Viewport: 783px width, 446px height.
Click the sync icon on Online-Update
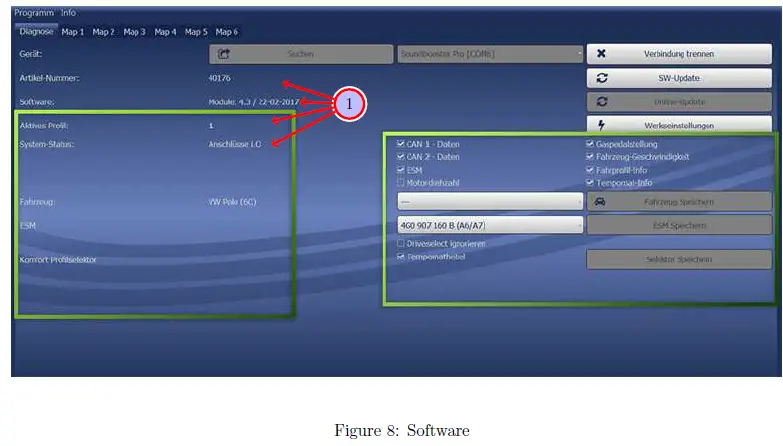tap(602, 102)
